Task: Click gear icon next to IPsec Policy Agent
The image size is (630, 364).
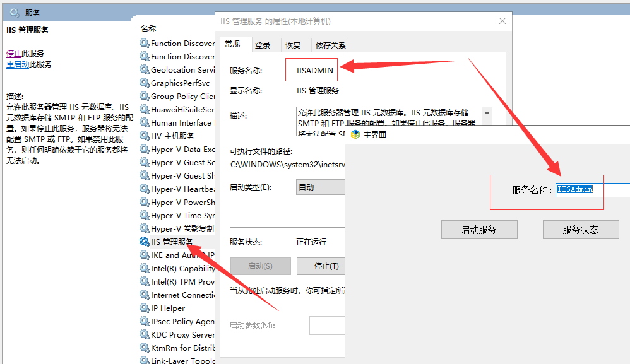Action: click(x=144, y=321)
